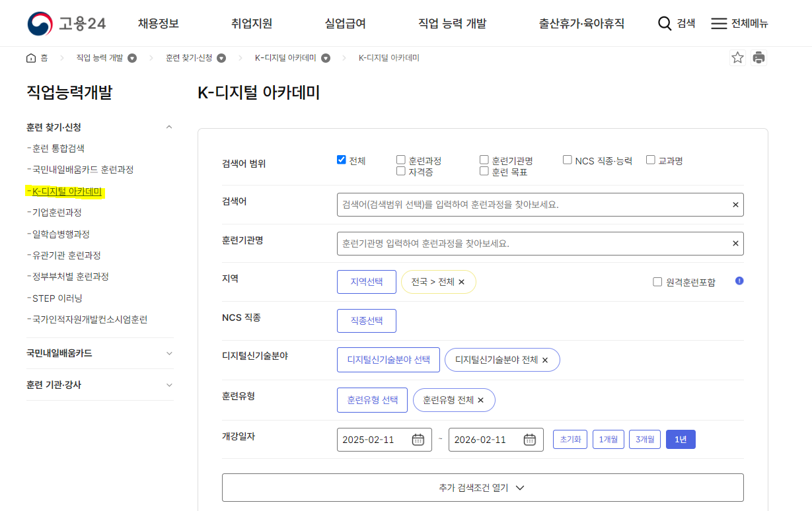Open 취업지원 top menu

click(252, 24)
